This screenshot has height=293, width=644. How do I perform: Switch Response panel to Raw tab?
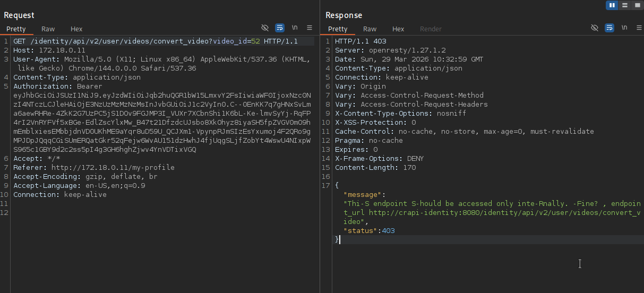(370, 29)
